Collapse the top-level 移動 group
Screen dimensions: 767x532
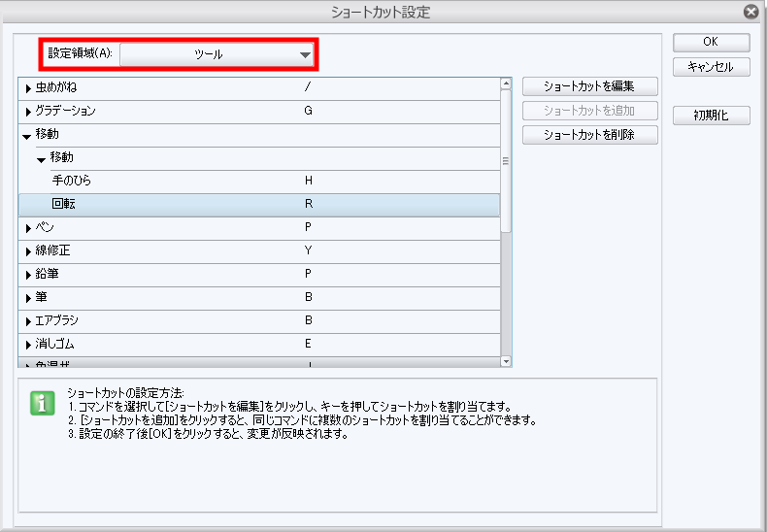pos(27,137)
